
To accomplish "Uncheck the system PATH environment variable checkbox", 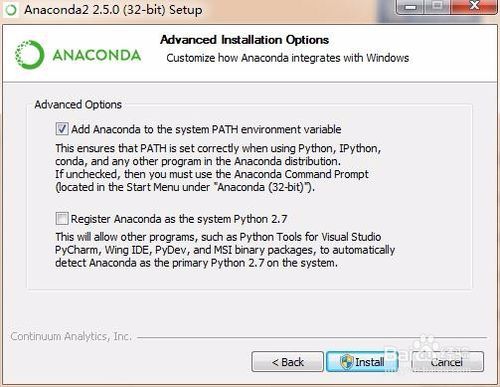I will [x=62, y=129].
